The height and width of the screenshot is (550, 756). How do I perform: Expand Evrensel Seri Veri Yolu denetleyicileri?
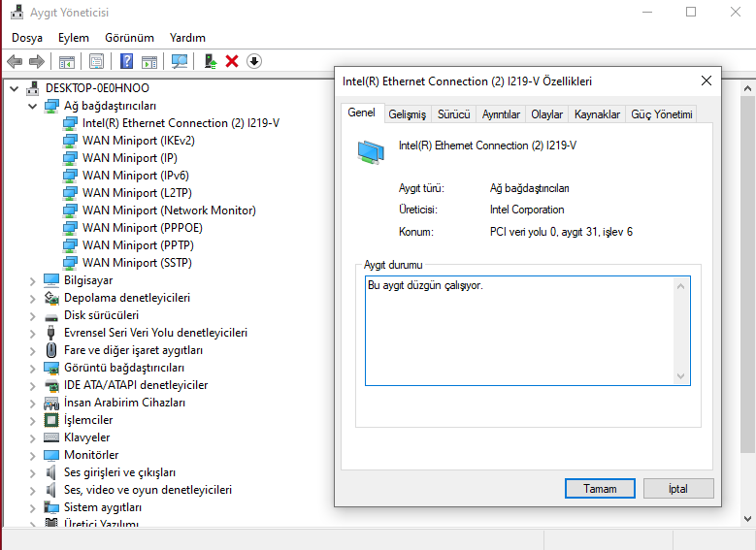click(32, 333)
